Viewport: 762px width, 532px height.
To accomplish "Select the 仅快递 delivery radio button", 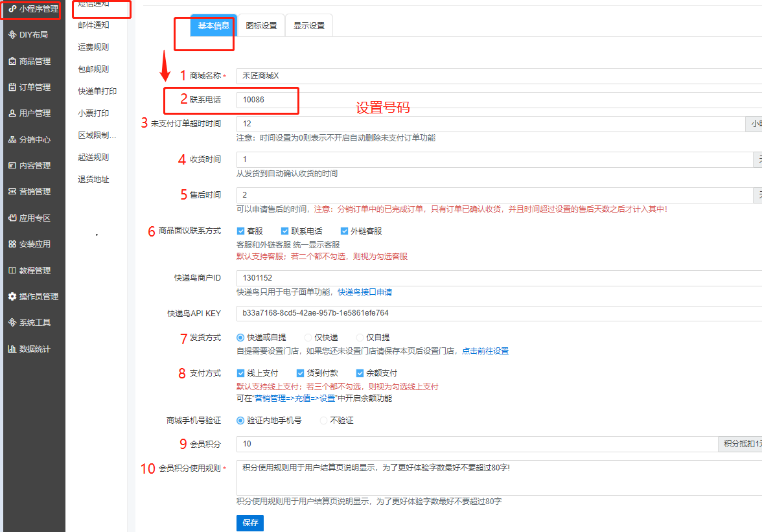I will click(x=308, y=338).
